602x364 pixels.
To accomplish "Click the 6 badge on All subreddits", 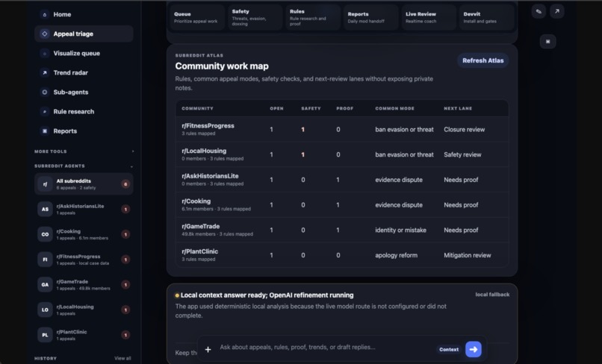I will pyautogui.click(x=125, y=184).
